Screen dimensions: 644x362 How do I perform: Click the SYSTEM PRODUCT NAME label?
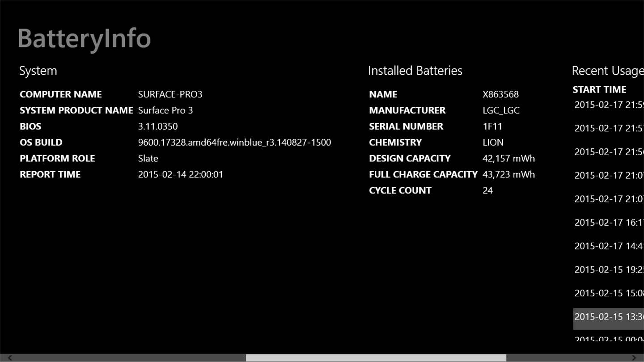click(76, 110)
